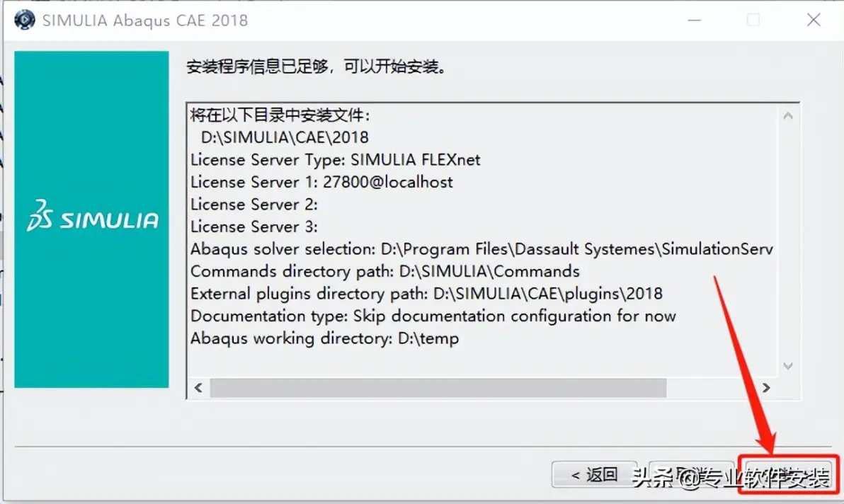Click the Install button highlighted in red
Image resolution: width=844 pixels, height=504 pixels.
pyautogui.click(x=789, y=475)
